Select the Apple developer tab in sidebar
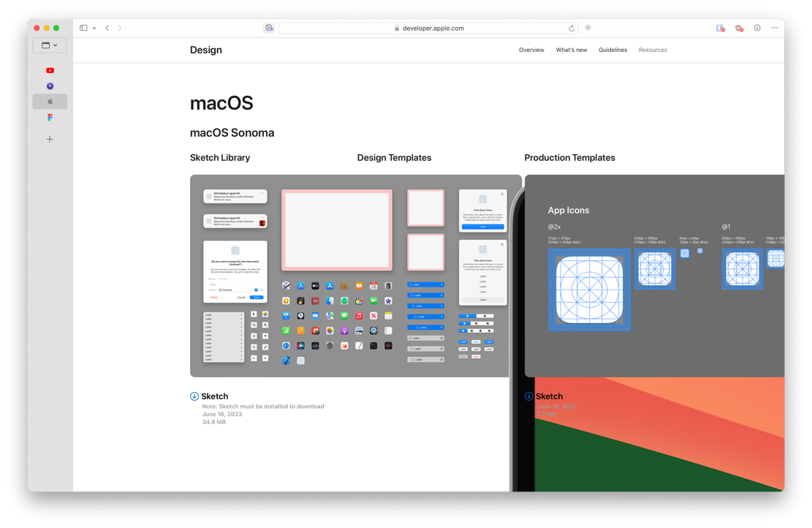The image size is (812, 528). point(50,102)
